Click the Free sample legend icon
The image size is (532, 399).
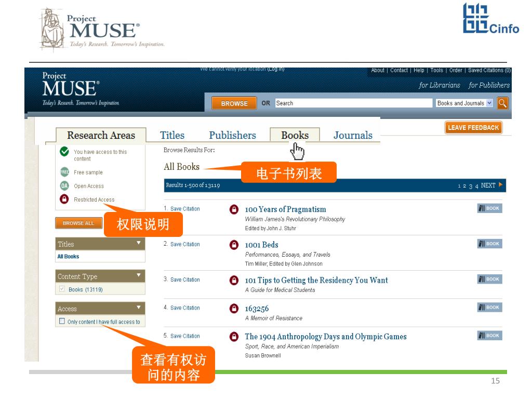(64, 172)
